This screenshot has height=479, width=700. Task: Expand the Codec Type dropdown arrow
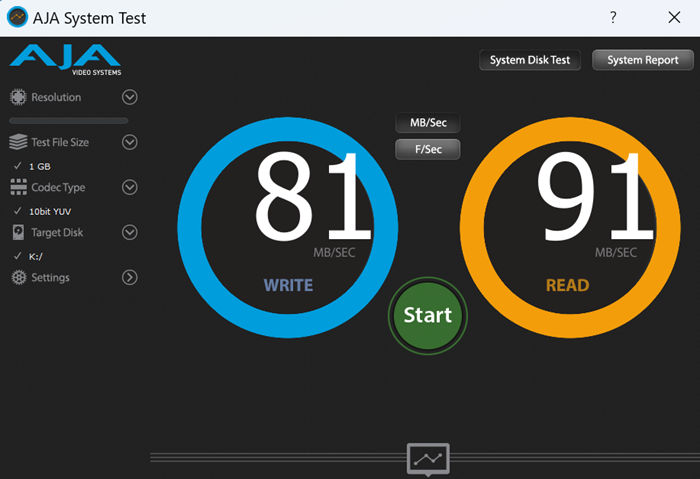[x=129, y=187]
